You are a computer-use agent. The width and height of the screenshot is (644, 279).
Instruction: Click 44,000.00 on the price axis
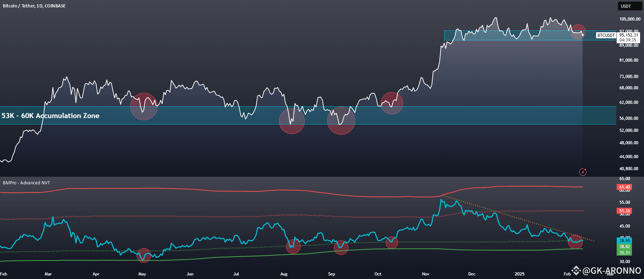point(629,157)
